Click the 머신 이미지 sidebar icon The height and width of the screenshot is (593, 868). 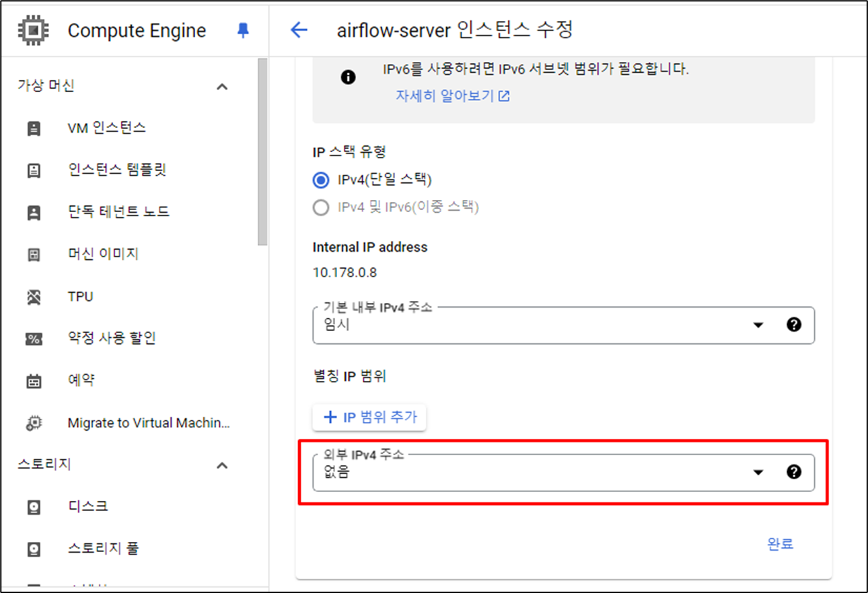[34, 254]
